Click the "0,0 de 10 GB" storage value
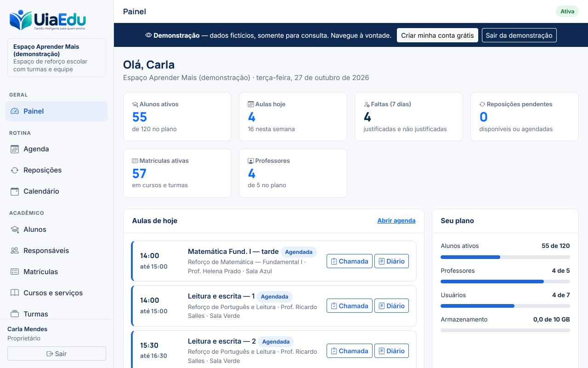 pyautogui.click(x=552, y=319)
